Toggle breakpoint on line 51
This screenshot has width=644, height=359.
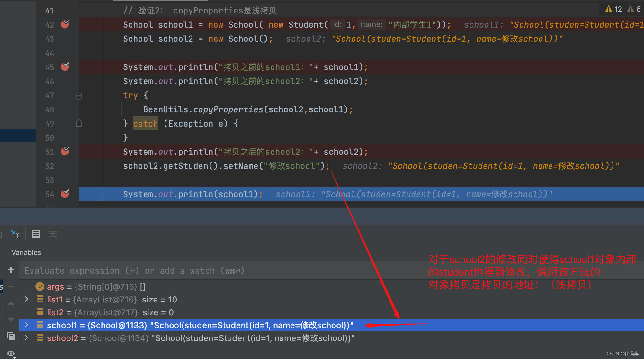click(x=65, y=152)
